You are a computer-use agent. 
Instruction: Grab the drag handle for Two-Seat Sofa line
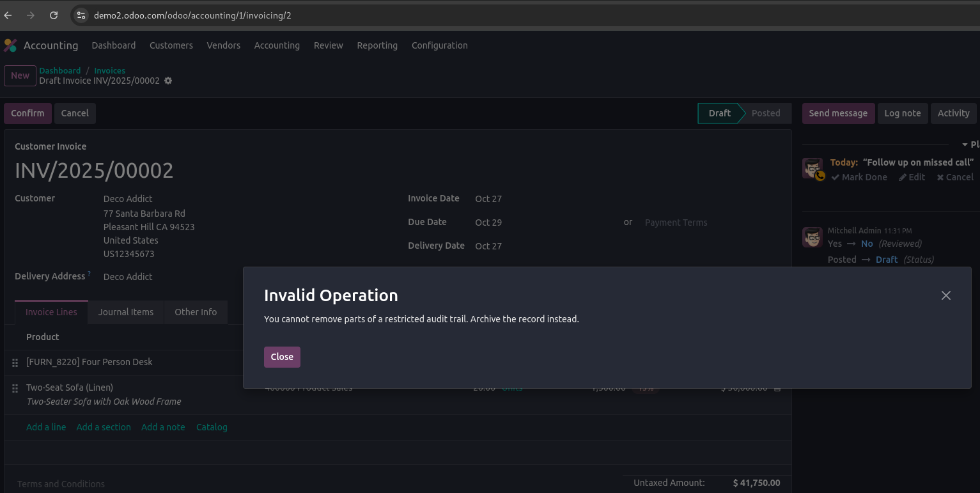[15, 388]
